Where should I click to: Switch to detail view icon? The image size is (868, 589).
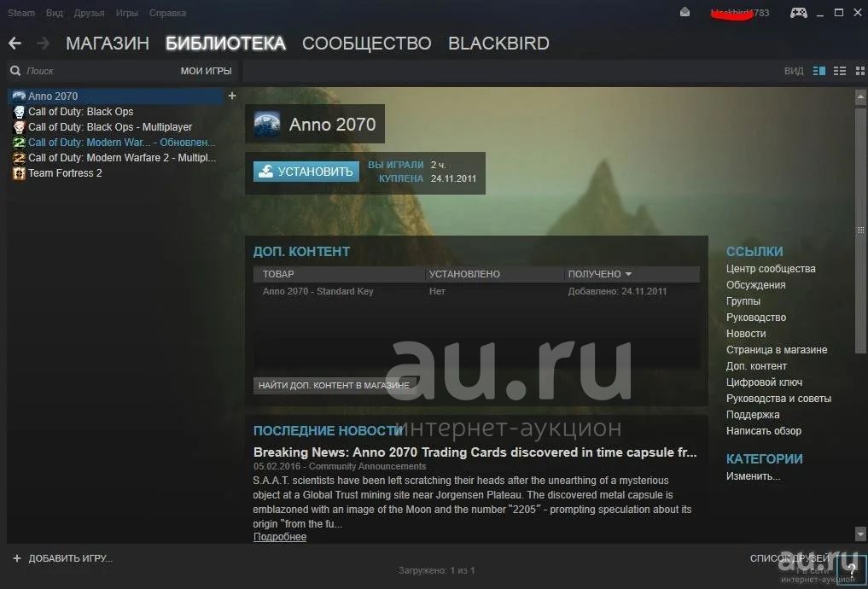819,71
